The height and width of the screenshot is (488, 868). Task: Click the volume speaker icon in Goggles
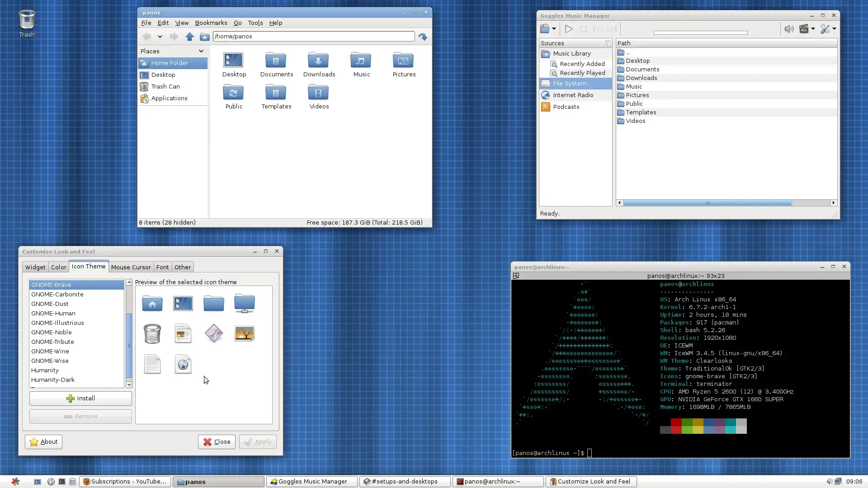789,29
